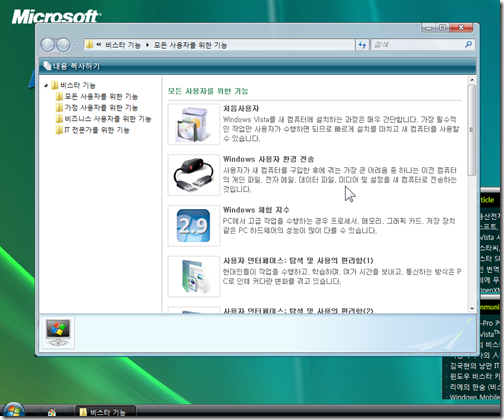Open breadcrumb arrow after '비스타 기능'
The height and width of the screenshot is (420, 504).
147,45
